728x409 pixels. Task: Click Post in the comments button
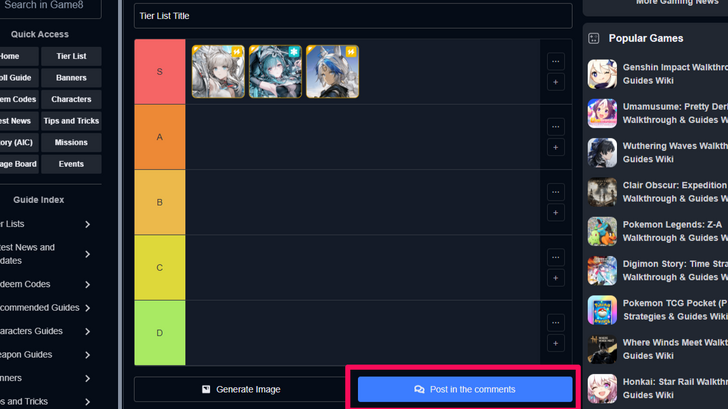coord(465,389)
